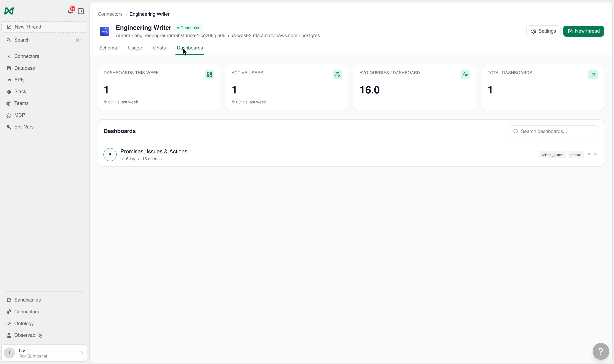Click the API icon in sidebar

(9, 80)
